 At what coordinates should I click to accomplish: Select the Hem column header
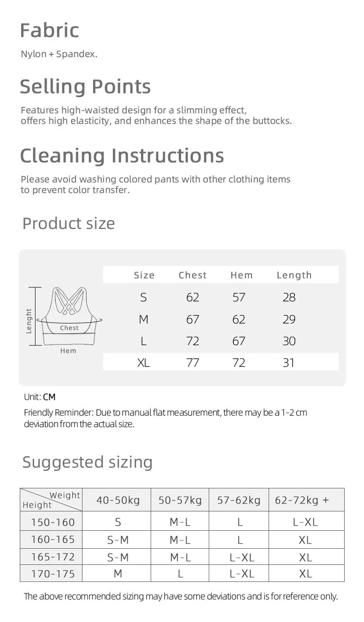point(241,275)
